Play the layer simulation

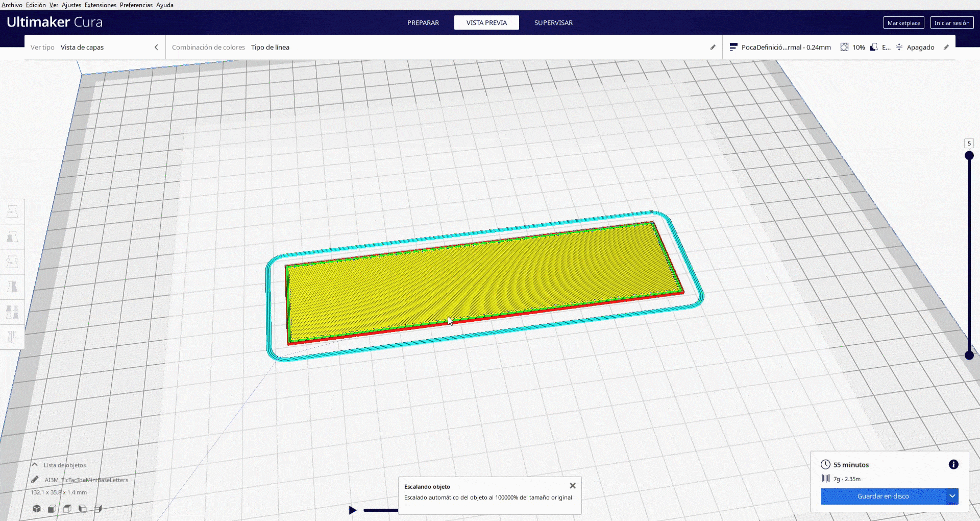(352, 510)
